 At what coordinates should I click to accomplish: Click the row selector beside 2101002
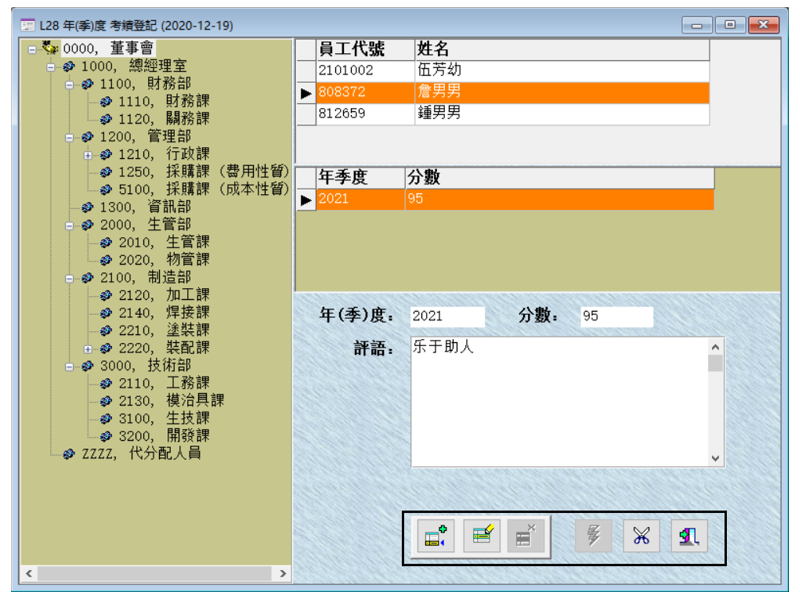306,70
